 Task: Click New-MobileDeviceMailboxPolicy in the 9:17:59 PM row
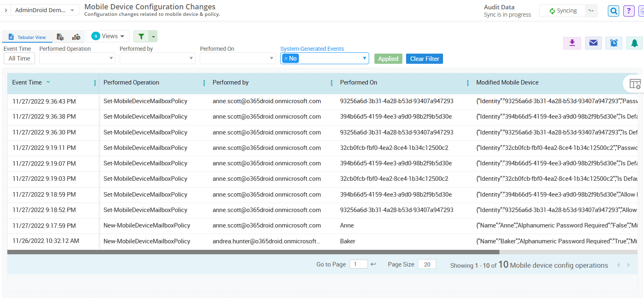click(x=147, y=225)
